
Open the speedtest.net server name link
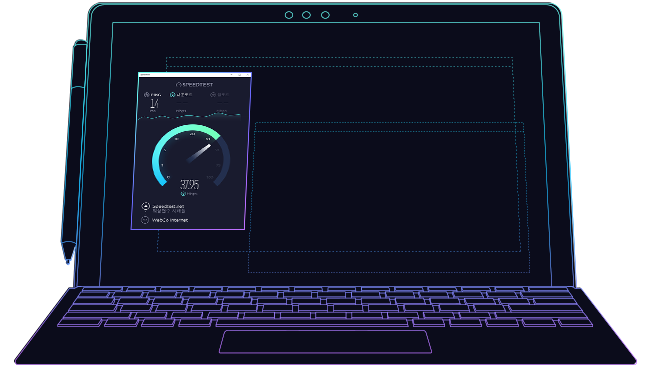click(x=168, y=206)
